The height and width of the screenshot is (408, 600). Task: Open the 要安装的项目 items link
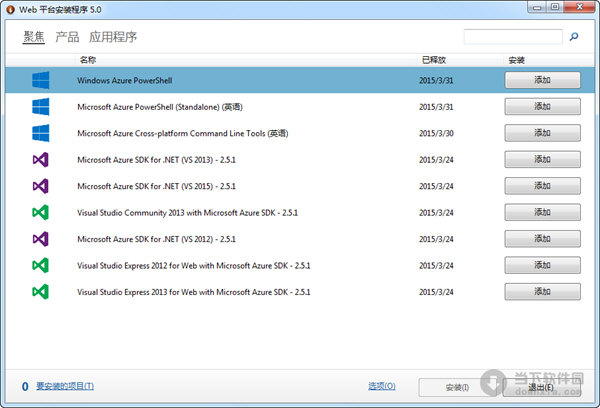tap(65, 386)
